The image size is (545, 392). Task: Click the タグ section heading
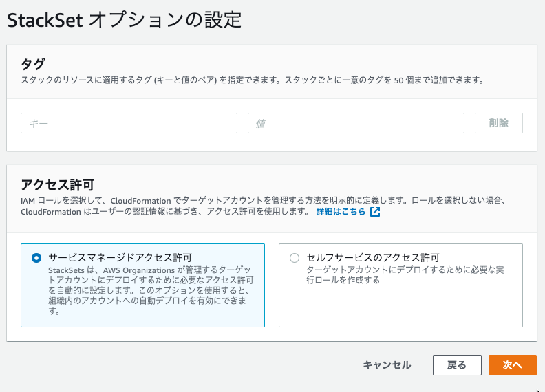click(33, 64)
